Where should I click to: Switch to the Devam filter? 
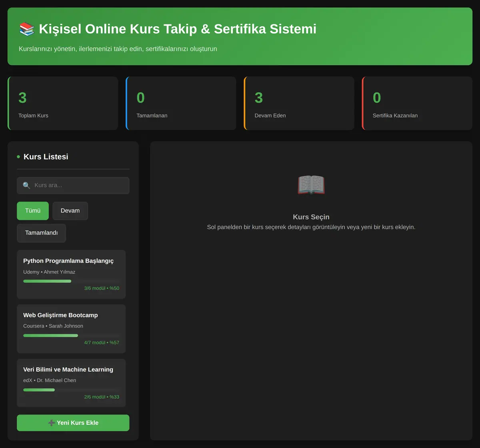click(x=70, y=211)
